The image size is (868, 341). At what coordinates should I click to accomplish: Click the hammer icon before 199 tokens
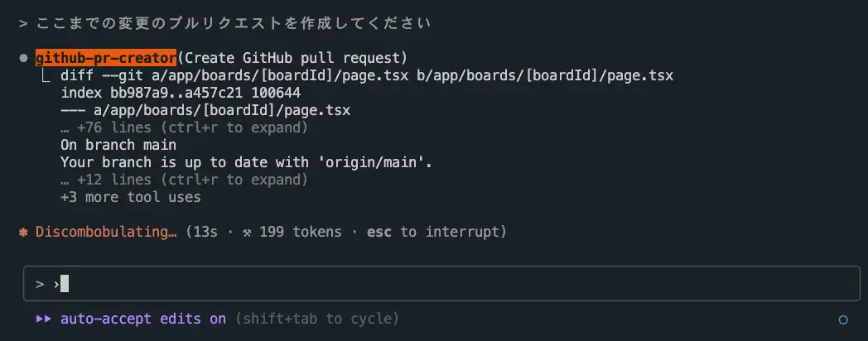coord(247,232)
